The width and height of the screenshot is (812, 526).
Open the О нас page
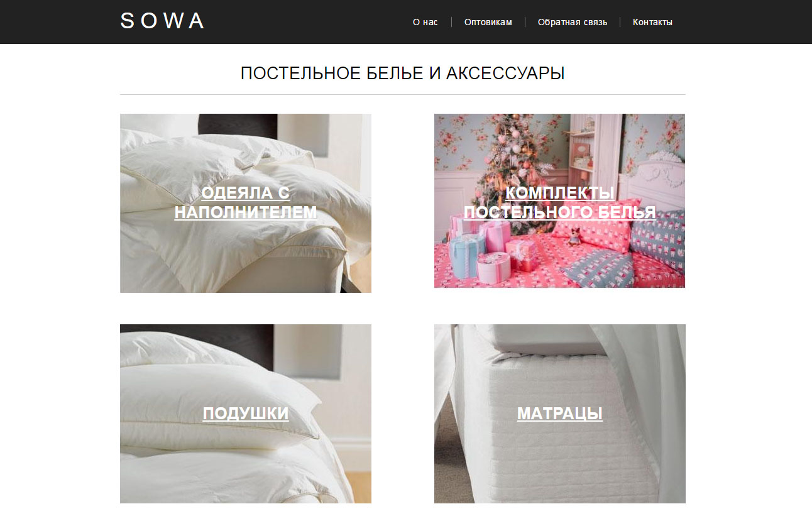(425, 22)
